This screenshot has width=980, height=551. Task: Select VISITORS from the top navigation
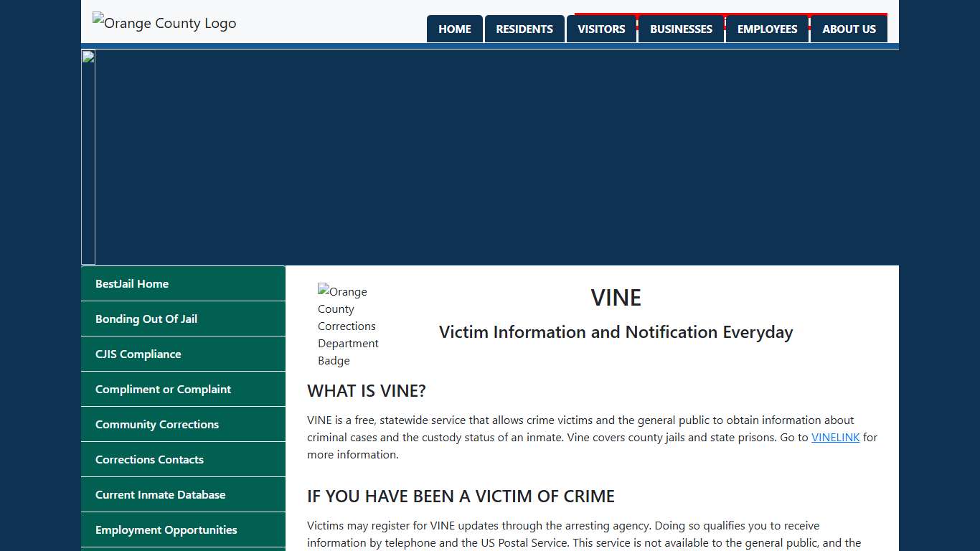pos(601,29)
